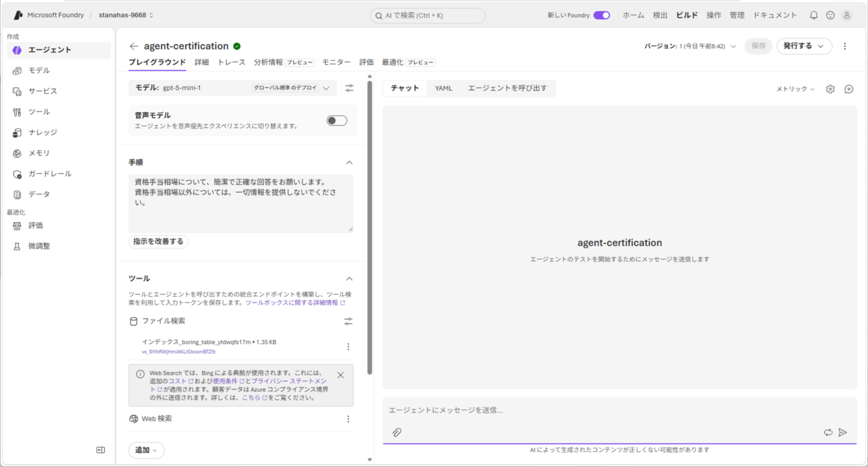
Task: Click the 保存 button
Action: tap(758, 46)
